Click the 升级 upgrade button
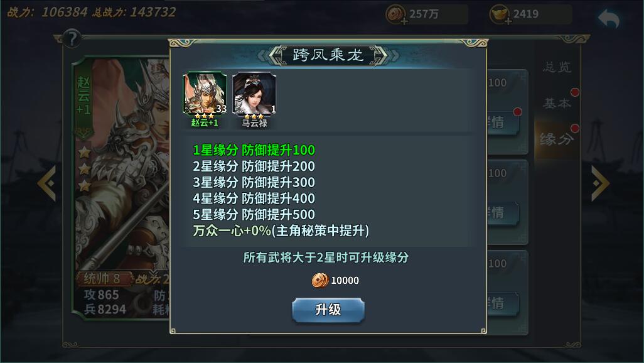The image size is (644, 363). [x=328, y=310]
